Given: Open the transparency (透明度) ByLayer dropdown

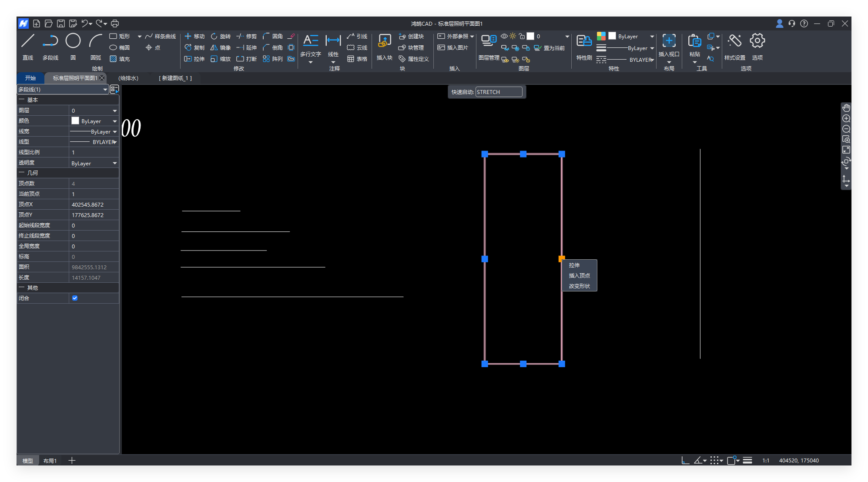Looking at the screenshot, I should 115,163.
